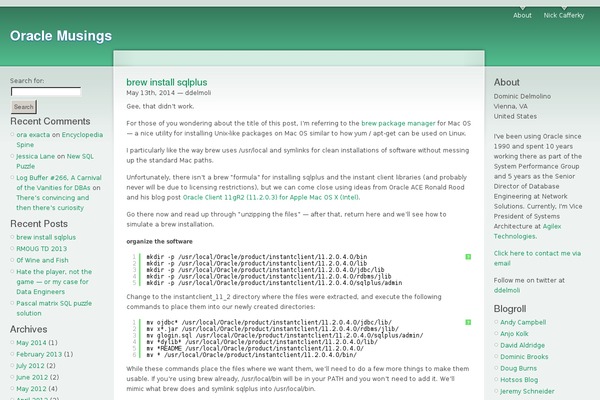Click the organize the software heading

coord(160,242)
